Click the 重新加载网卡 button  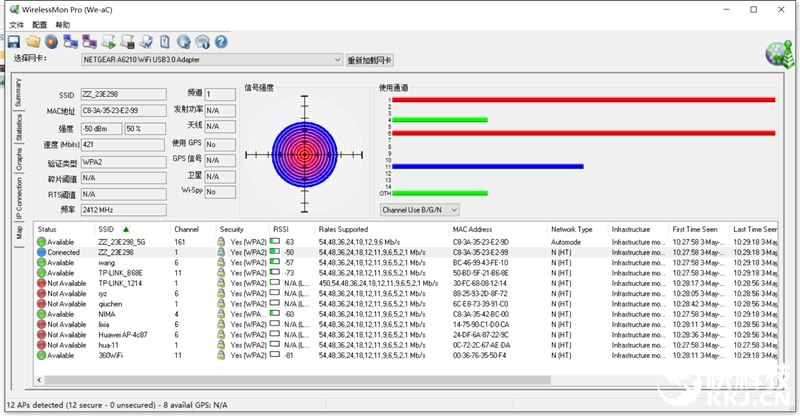click(x=370, y=60)
